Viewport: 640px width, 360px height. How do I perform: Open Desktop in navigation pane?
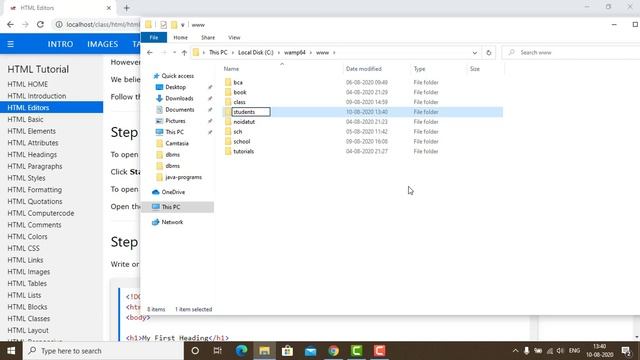(x=176, y=87)
